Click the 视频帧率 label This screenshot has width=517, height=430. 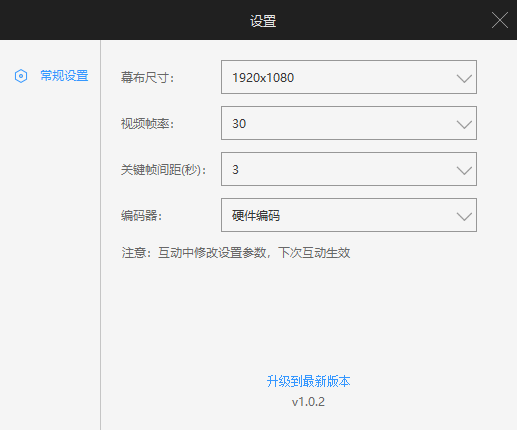[x=147, y=124]
